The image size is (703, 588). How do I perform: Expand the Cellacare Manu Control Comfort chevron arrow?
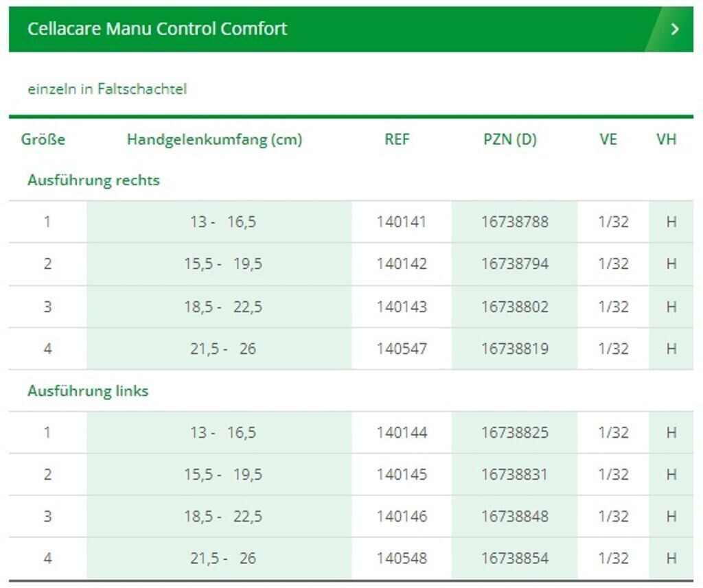675,29
